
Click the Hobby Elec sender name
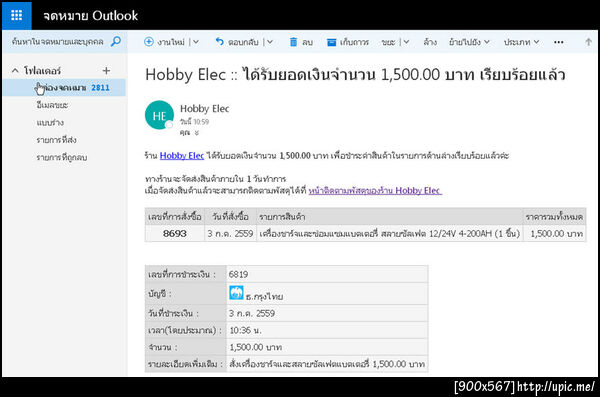tap(204, 109)
